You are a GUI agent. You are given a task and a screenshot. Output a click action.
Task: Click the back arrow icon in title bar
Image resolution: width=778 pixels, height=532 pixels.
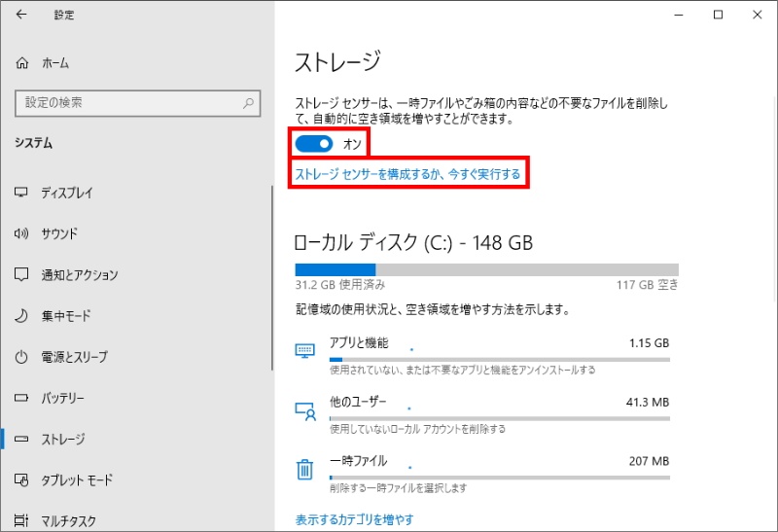(x=21, y=16)
